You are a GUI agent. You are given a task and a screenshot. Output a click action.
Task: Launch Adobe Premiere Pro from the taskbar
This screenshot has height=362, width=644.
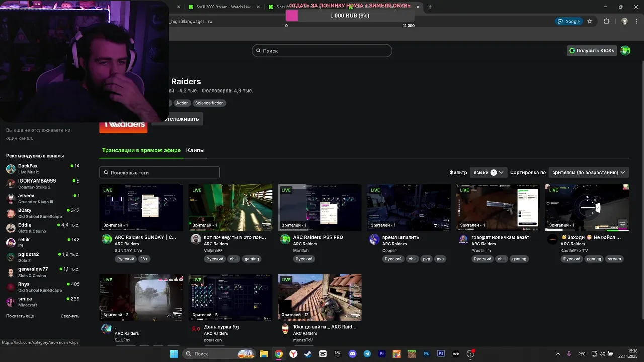382,354
